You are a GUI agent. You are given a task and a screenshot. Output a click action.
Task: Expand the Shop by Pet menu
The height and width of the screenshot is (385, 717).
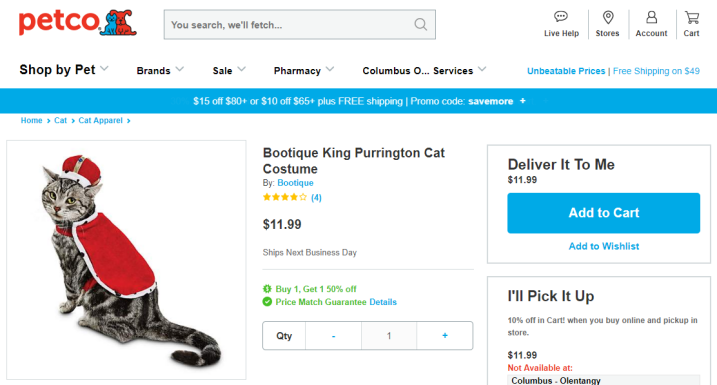pos(64,70)
